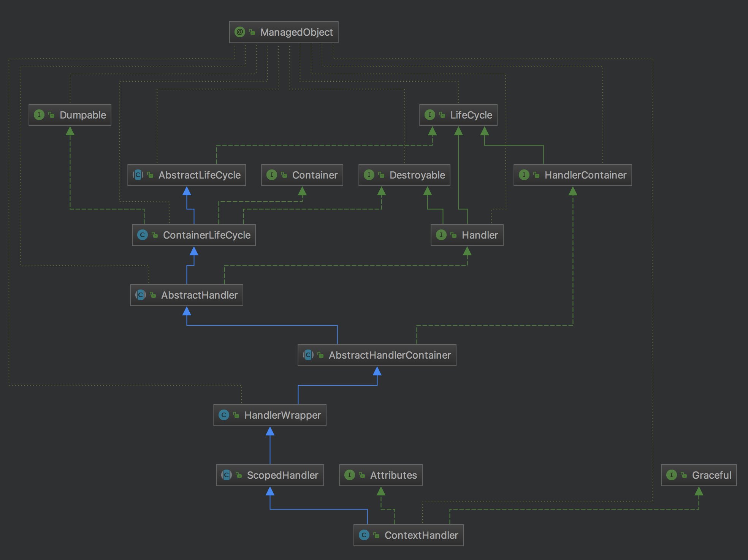Click the class icon on ContextHandler
The image size is (748, 560).
[364, 535]
